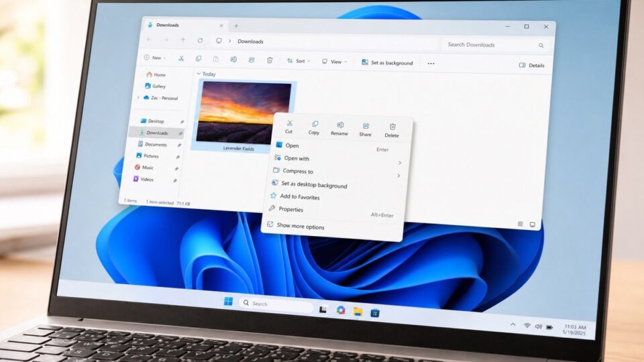644x362 pixels.
Task: Click Set as background in the toolbar
Action: pos(387,63)
